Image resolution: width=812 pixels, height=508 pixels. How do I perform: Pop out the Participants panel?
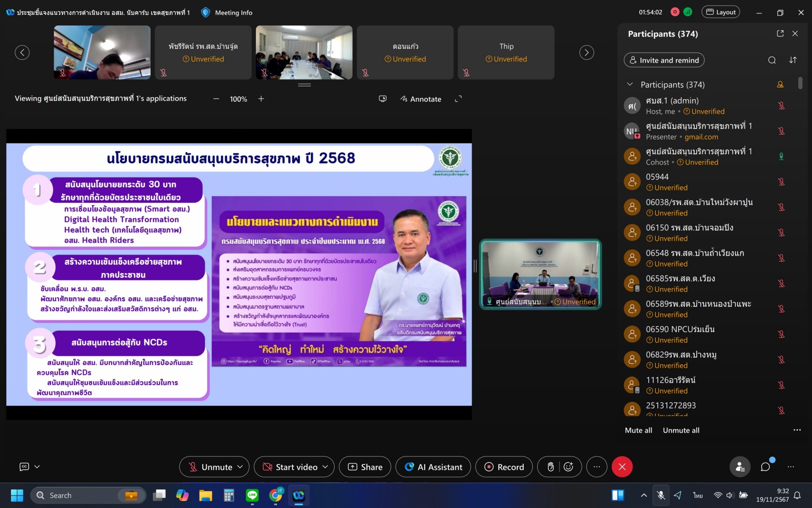pyautogui.click(x=780, y=34)
